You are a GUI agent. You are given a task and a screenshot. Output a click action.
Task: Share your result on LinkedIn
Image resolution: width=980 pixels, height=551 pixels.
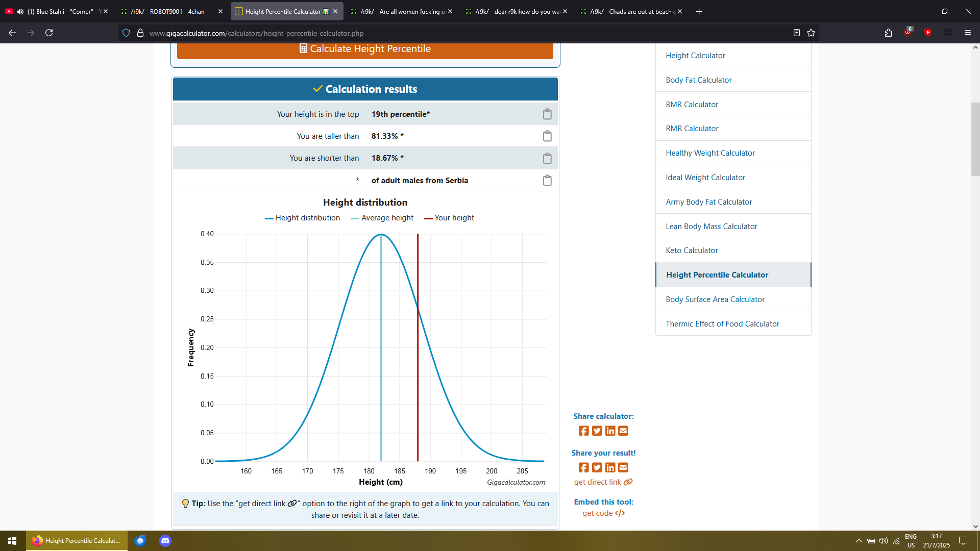point(610,468)
